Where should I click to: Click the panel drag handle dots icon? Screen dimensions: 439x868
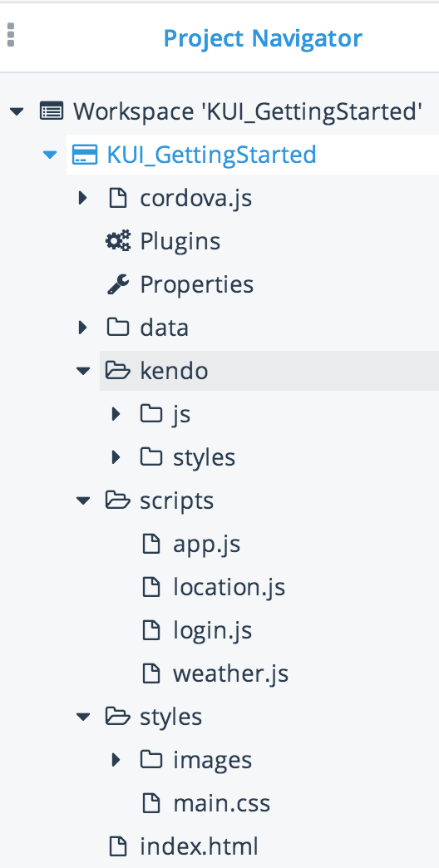click(x=11, y=34)
